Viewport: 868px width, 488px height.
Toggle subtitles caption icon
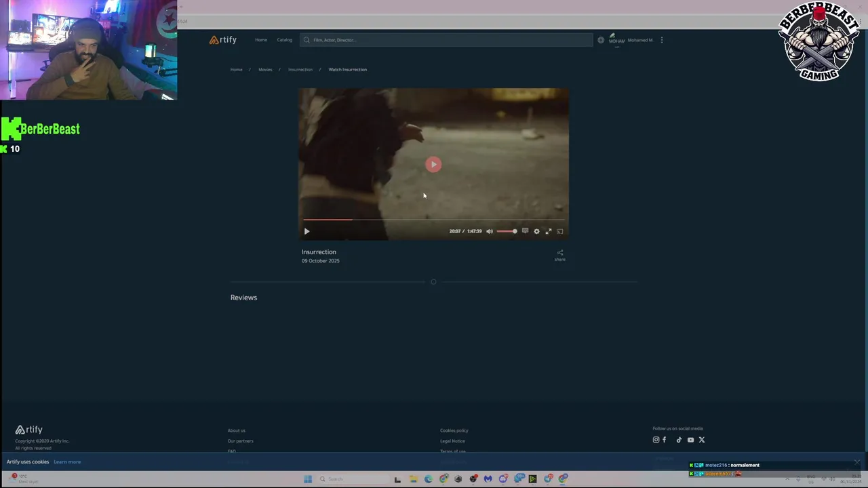(525, 231)
